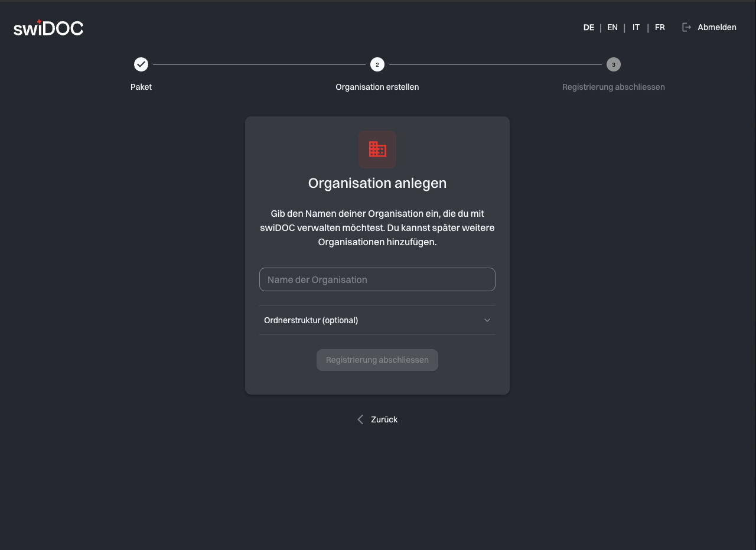Click the Organisation erstellen step label
Screen dimensions: 756x550
pos(377,87)
